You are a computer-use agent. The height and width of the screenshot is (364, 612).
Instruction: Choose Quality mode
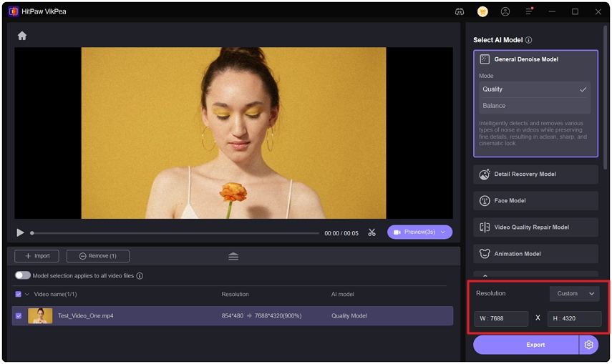[x=535, y=89]
